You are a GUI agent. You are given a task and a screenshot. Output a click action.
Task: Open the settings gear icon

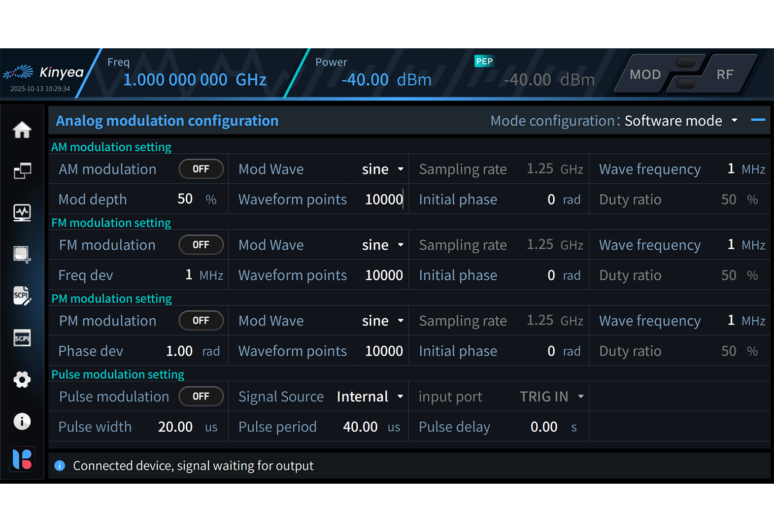point(22,380)
